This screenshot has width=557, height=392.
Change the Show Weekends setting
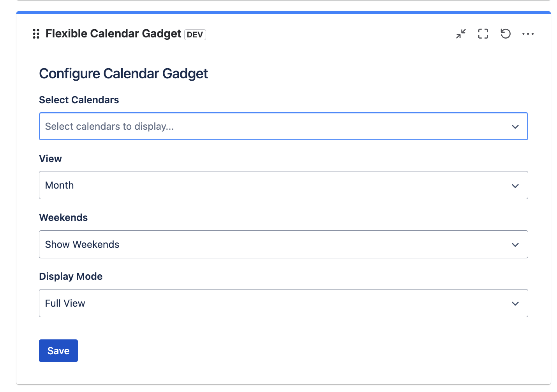(284, 245)
